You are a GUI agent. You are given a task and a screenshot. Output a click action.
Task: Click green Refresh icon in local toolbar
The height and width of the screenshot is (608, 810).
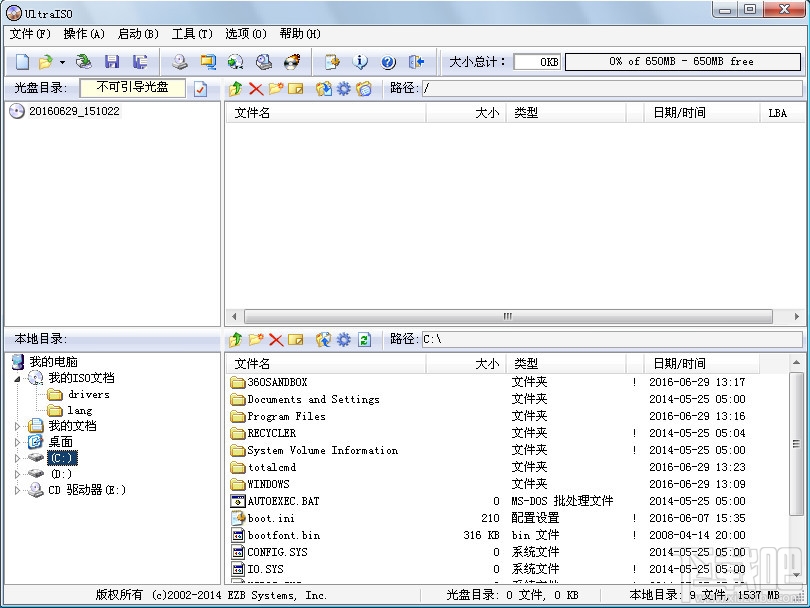[364, 339]
